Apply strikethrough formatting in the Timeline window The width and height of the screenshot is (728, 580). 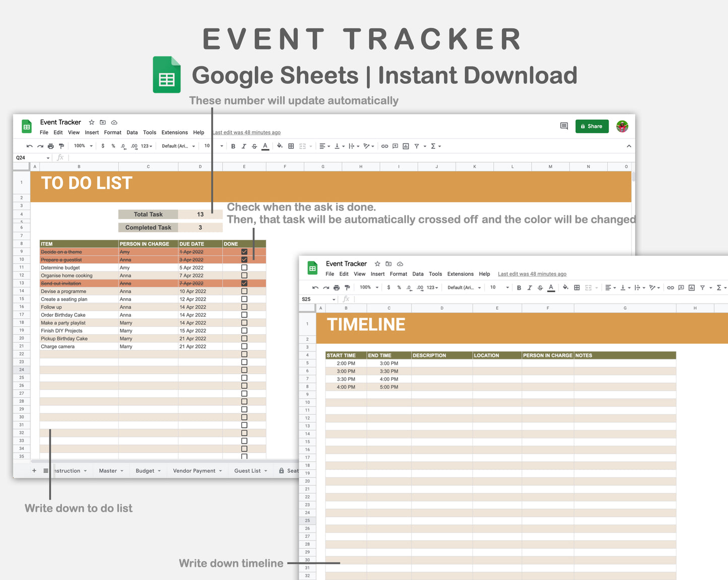(540, 287)
